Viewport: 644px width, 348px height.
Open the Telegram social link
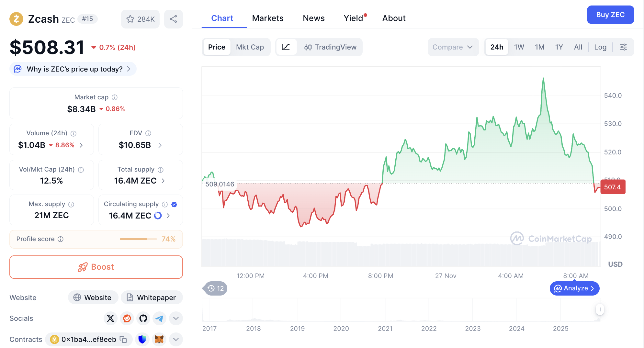(159, 318)
